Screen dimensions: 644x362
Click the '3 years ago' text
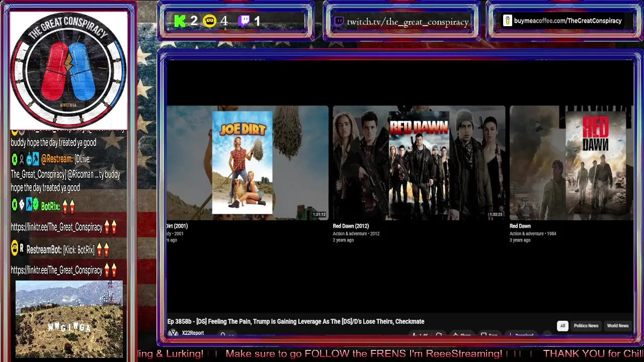click(520, 240)
